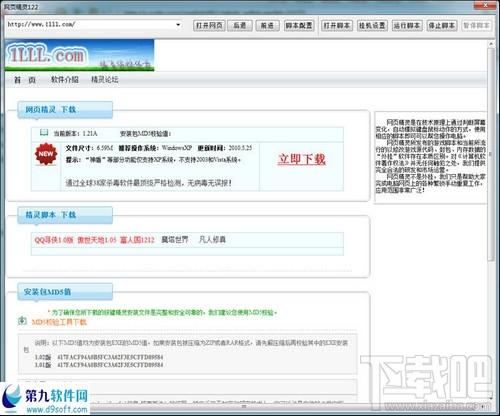Open the 凡人修真 script link
The width and height of the screenshot is (500, 416).
coord(212,240)
